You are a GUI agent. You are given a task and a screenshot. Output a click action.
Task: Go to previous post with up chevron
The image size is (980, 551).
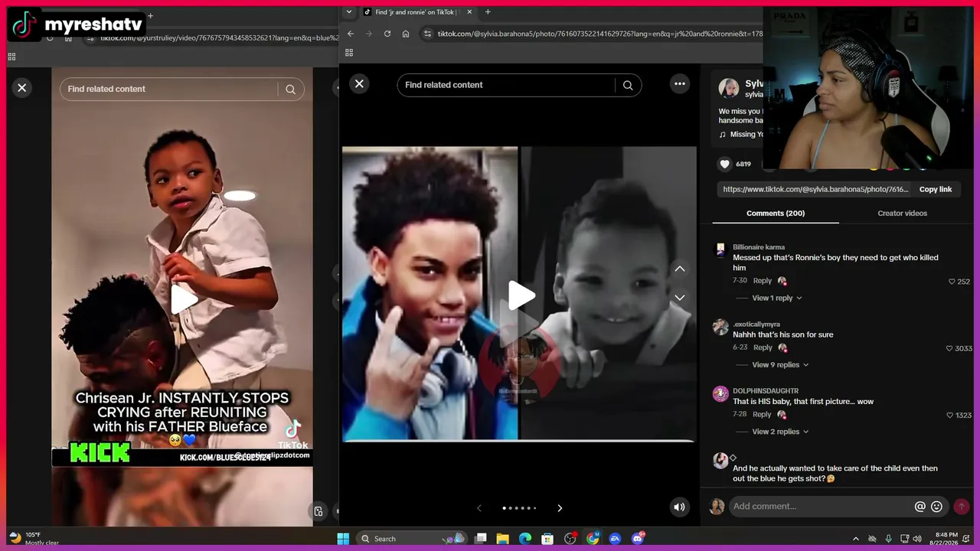[679, 269]
